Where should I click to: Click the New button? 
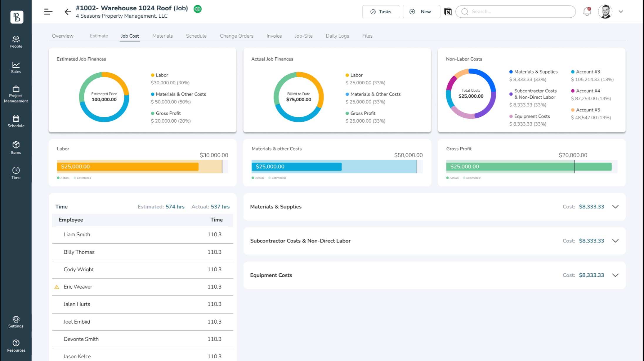[x=421, y=12]
